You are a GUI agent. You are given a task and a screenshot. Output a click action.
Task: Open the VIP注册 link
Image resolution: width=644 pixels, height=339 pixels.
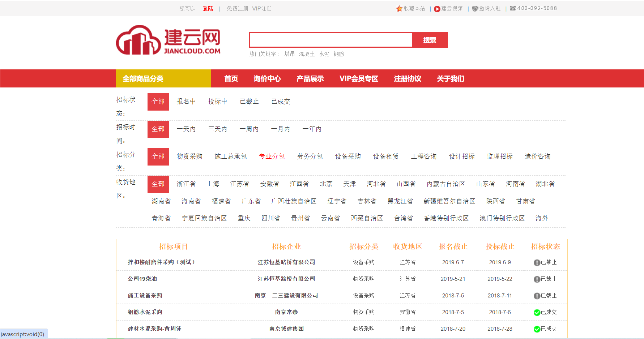pyautogui.click(x=262, y=8)
